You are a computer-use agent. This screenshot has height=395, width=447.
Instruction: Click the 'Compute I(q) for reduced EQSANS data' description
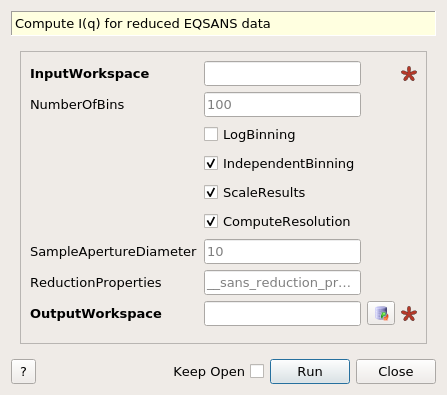tap(223, 23)
